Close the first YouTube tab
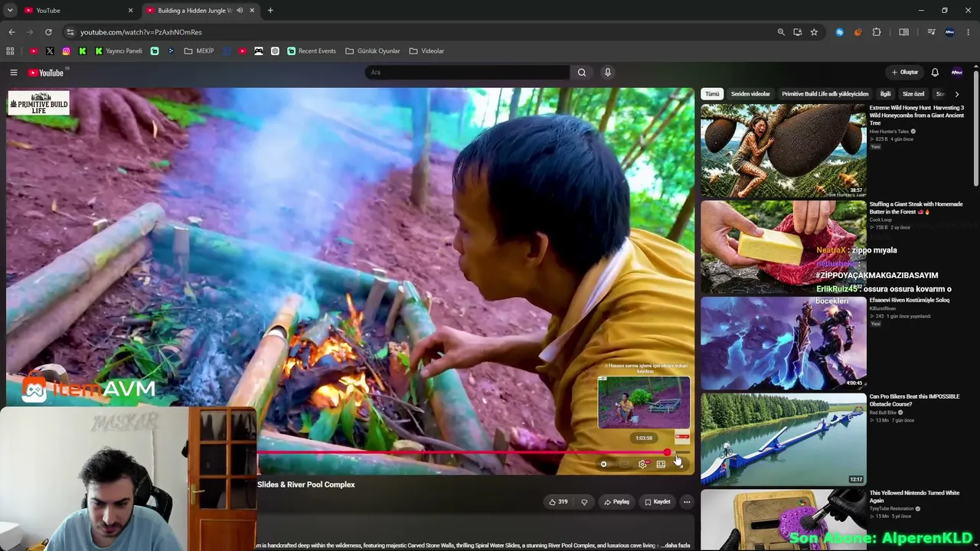The image size is (980, 551). point(130,11)
